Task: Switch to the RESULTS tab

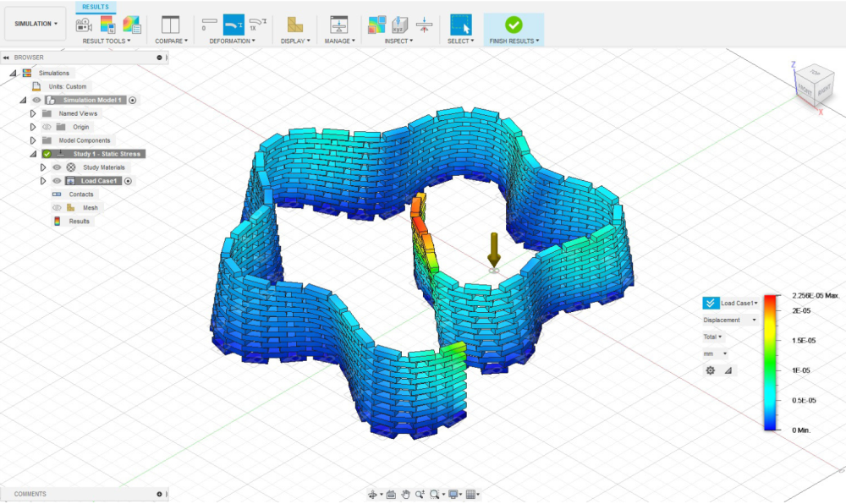Action: tap(96, 7)
